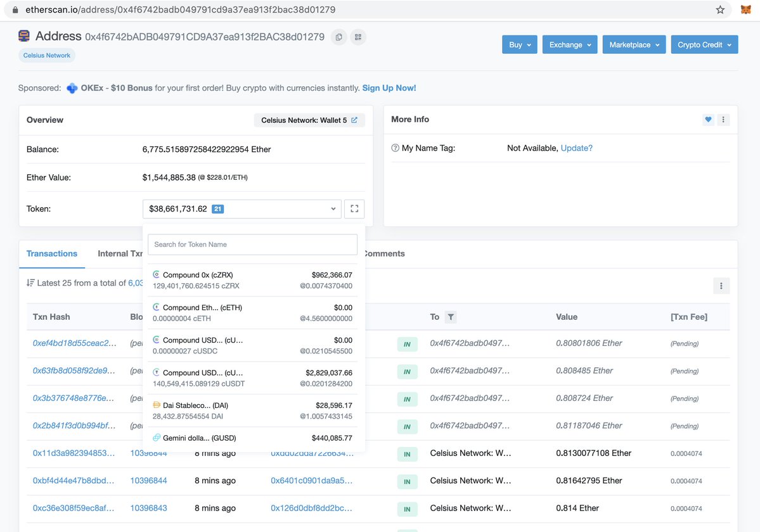Click the total transactions count link
The width and height of the screenshot is (760, 532).
[136, 283]
